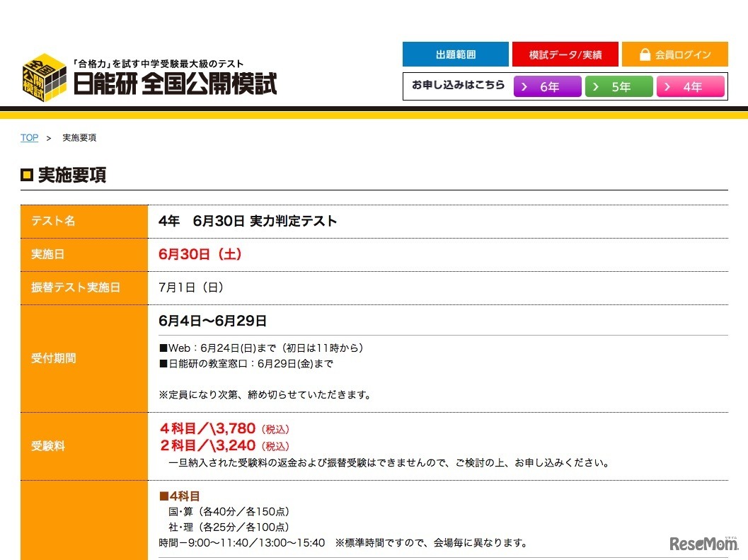Click the lock icon on 会員ログイン

(x=645, y=54)
